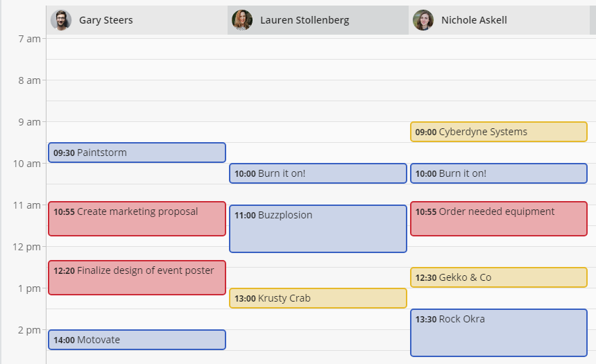The image size is (596, 364).
Task: Open the 09:30 Paintstorm event
Action: tap(137, 153)
